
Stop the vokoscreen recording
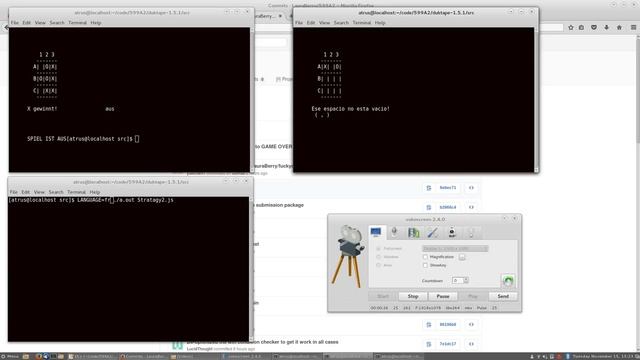pos(413,296)
